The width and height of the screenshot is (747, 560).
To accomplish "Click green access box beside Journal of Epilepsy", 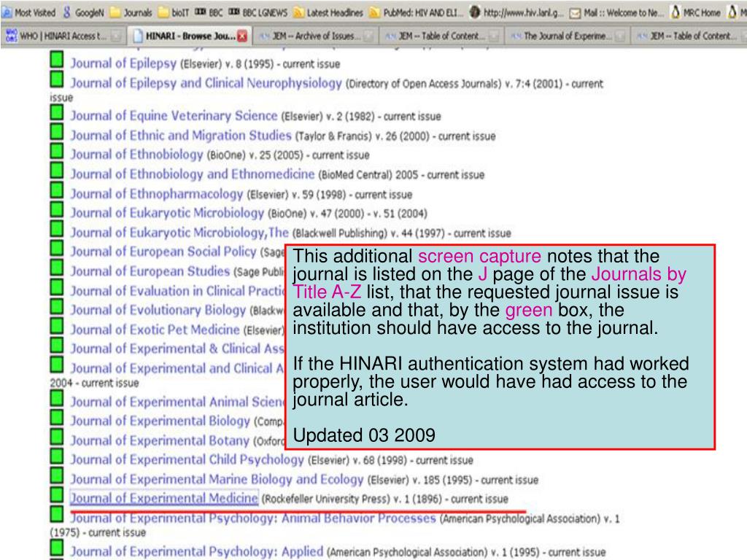I will (57, 60).
